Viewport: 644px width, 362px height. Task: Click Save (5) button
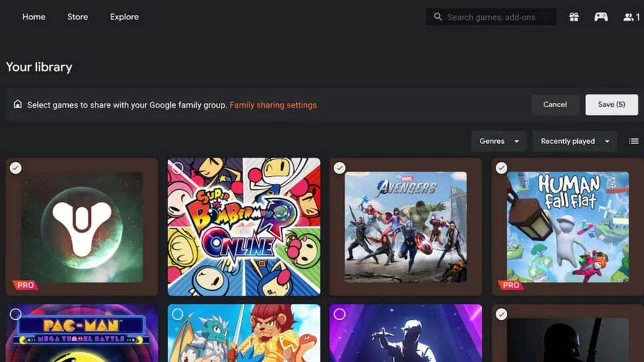pos(611,105)
